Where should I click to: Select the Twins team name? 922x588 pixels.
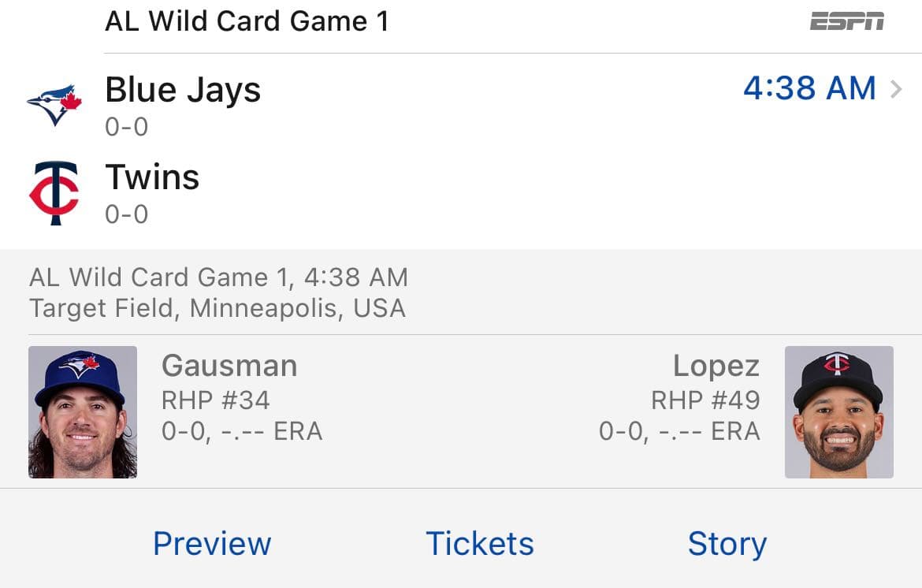point(152,177)
